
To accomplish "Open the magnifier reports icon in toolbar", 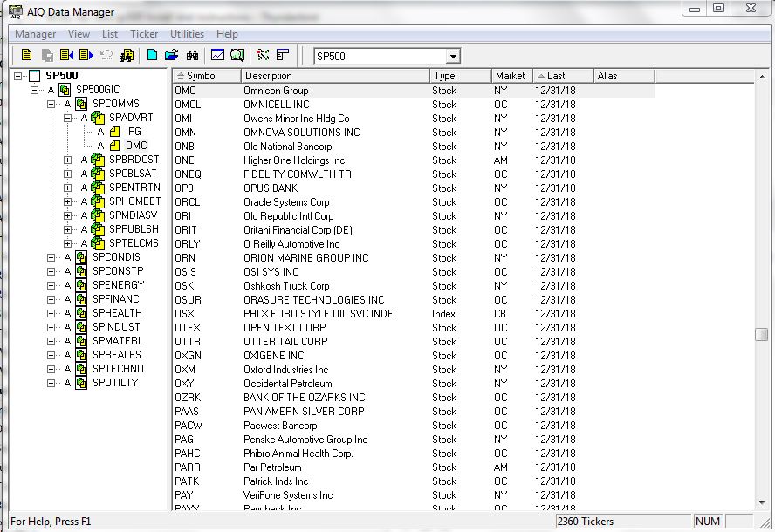I will (237, 55).
